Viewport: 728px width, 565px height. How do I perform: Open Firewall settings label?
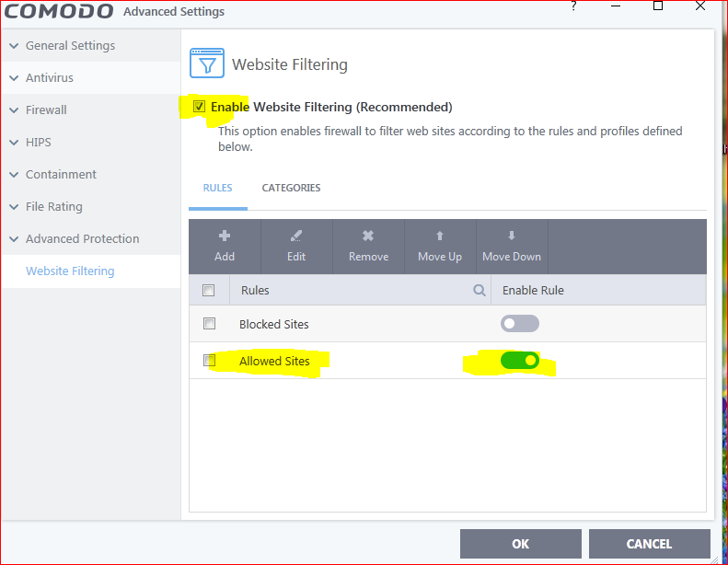click(46, 110)
